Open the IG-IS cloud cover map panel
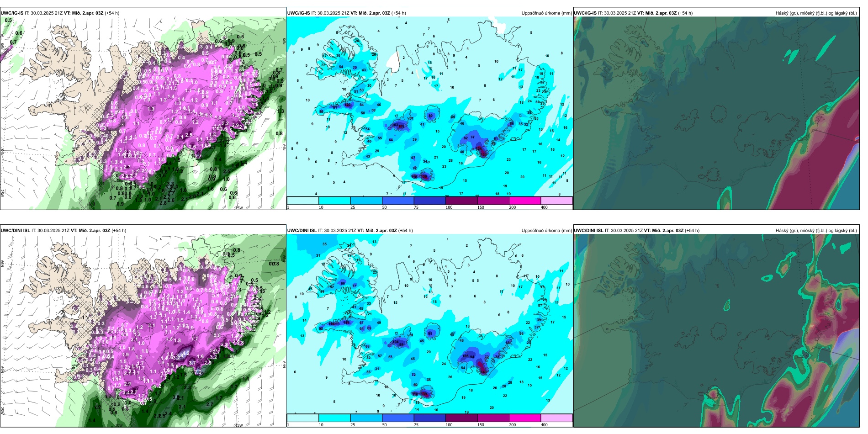This screenshot has width=868, height=434. pos(716,113)
